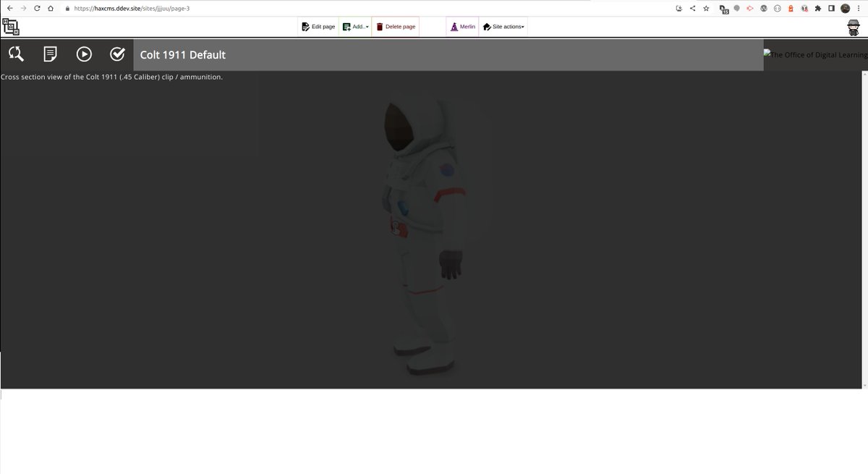Open the Extensions puzzle piece menu

click(x=817, y=9)
